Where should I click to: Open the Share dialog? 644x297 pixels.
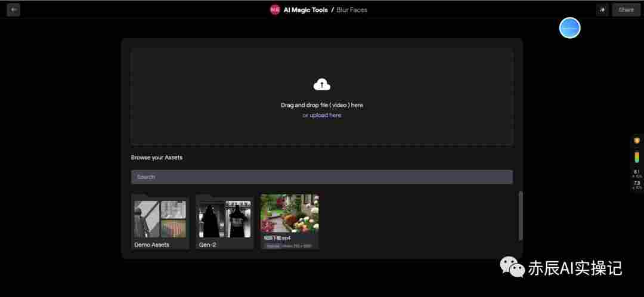click(626, 10)
